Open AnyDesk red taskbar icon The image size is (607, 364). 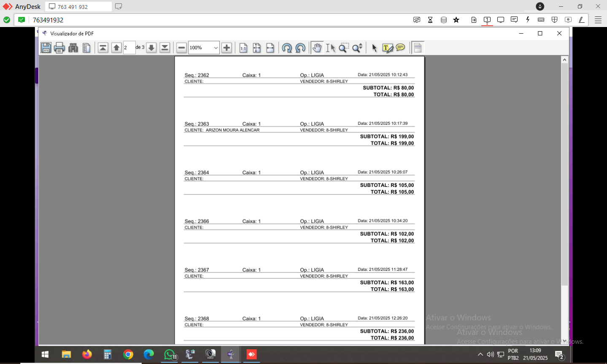(x=251, y=354)
